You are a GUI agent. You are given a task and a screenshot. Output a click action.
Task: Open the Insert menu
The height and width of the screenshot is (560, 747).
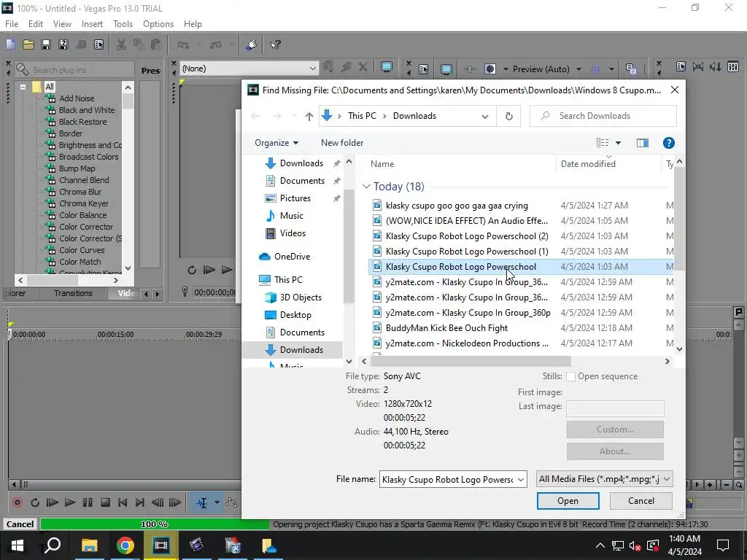click(x=92, y=24)
